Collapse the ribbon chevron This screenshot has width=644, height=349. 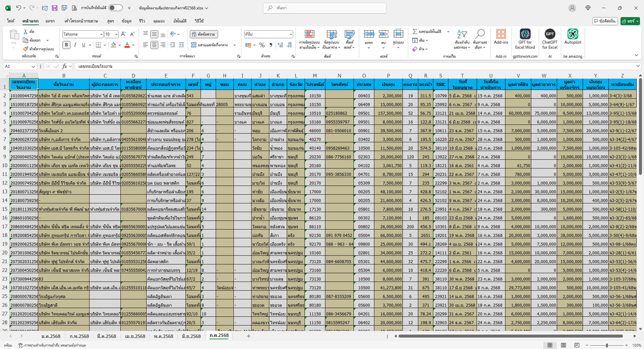click(636, 56)
